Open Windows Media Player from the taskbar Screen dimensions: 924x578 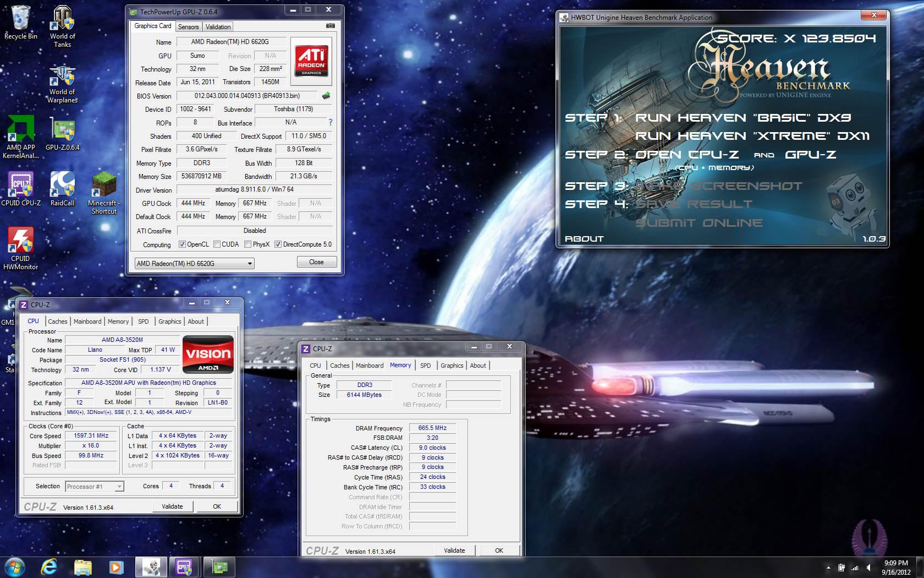(116, 567)
